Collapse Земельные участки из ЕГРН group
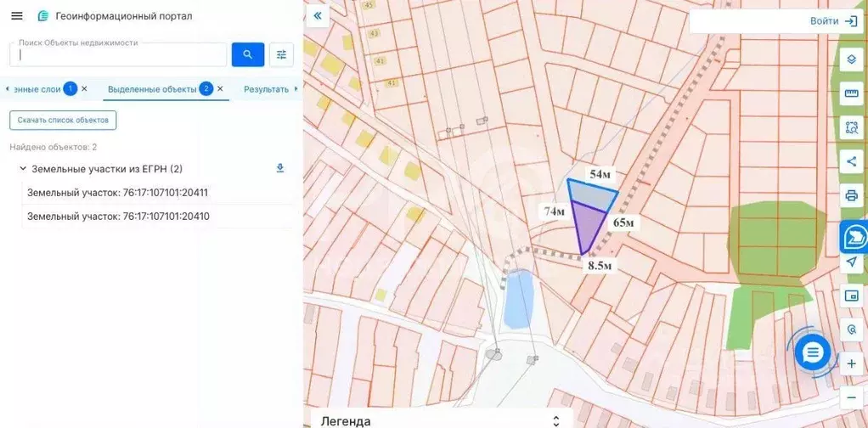This screenshot has width=868, height=428. point(23,168)
